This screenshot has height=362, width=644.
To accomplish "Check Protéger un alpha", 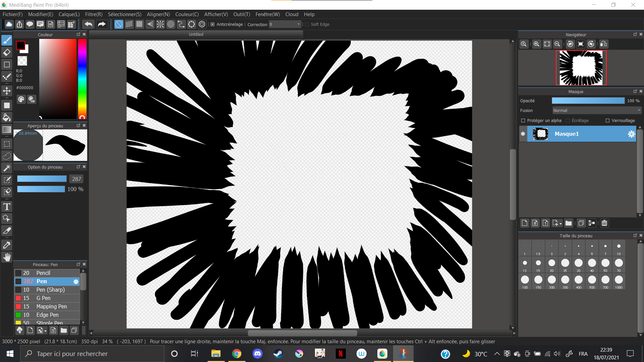I will pyautogui.click(x=523, y=121).
